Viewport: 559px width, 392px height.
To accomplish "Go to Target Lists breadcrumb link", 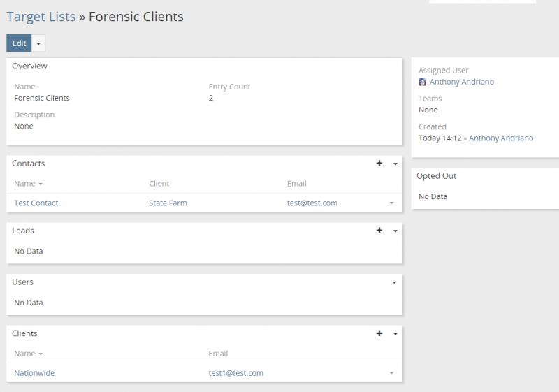I will tap(41, 16).
